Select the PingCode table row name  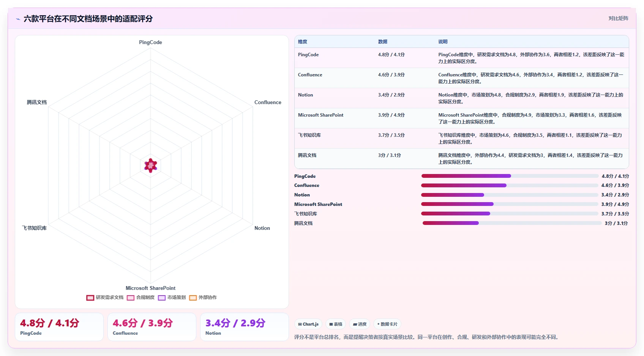(308, 55)
